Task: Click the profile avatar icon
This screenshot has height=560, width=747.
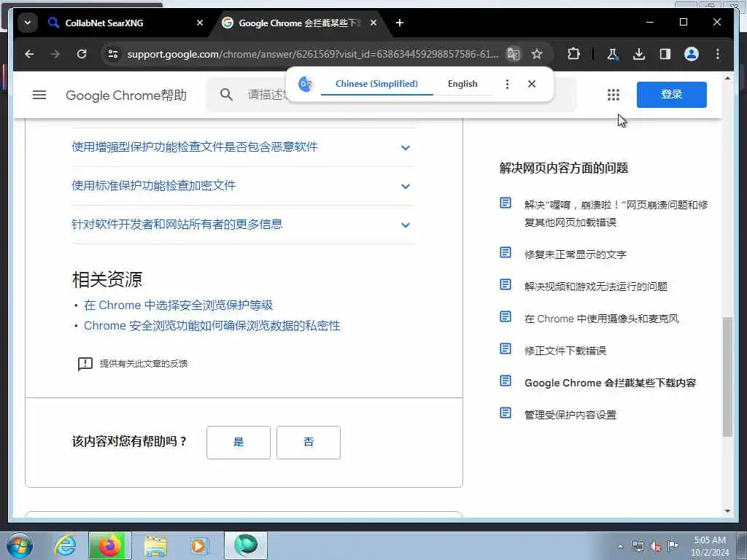Action: (x=692, y=54)
